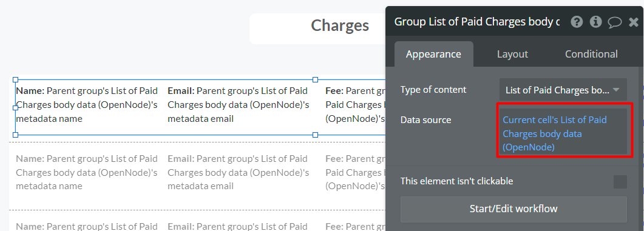Open the comment speech bubble icon
Screen dimensions: 644x231
pyautogui.click(x=614, y=22)
